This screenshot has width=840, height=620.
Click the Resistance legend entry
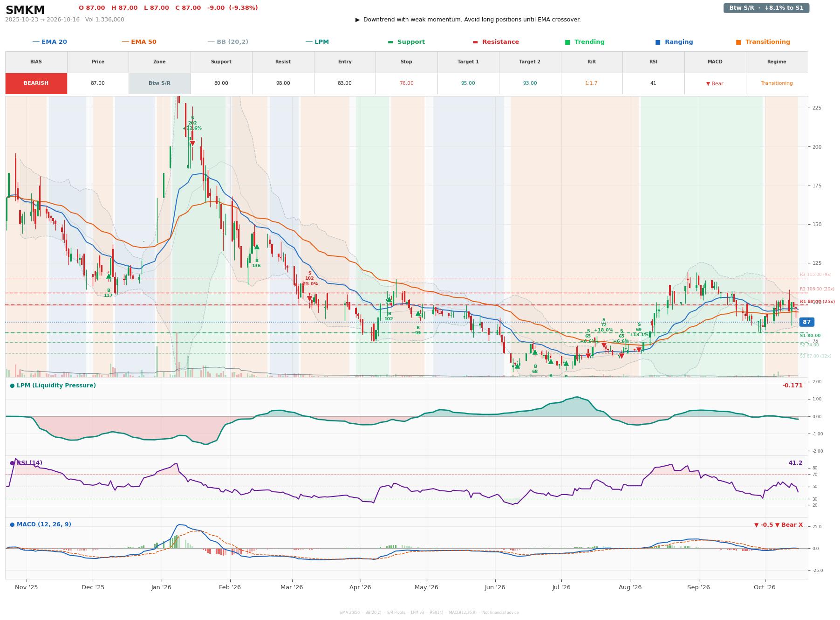[495, 42]
